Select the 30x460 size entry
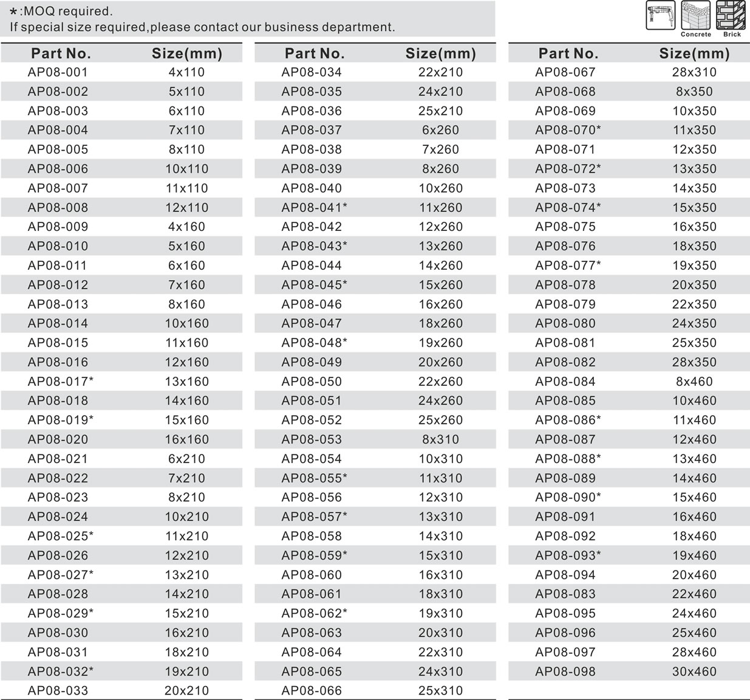The width and height of the screenshot is (750, 700). click(x=694, y=671)
